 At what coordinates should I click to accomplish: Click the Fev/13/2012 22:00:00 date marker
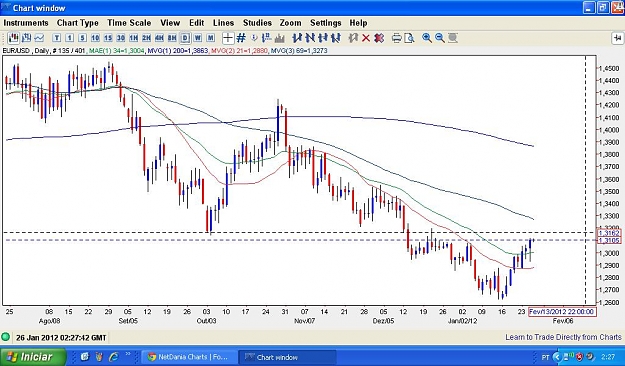[x=562, y=312]
